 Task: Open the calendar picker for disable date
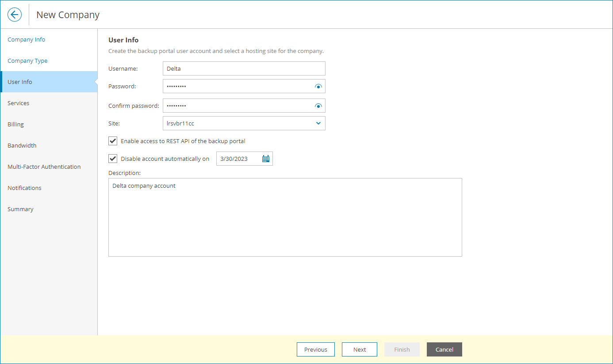(265, 158)
